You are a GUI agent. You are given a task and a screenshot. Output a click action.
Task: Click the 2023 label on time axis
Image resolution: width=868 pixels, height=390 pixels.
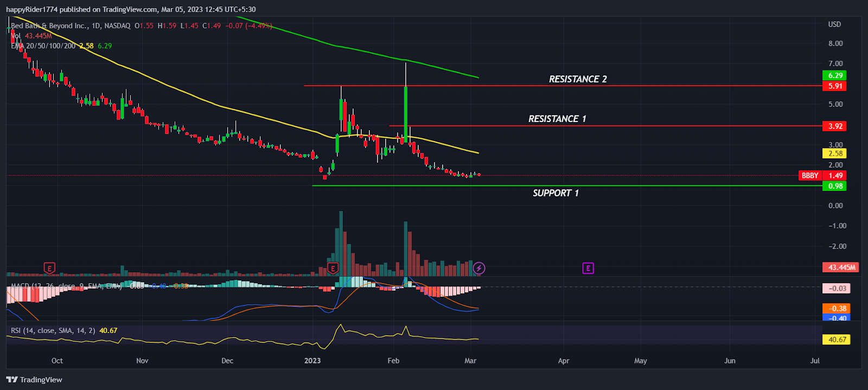[x=312, y=361]
